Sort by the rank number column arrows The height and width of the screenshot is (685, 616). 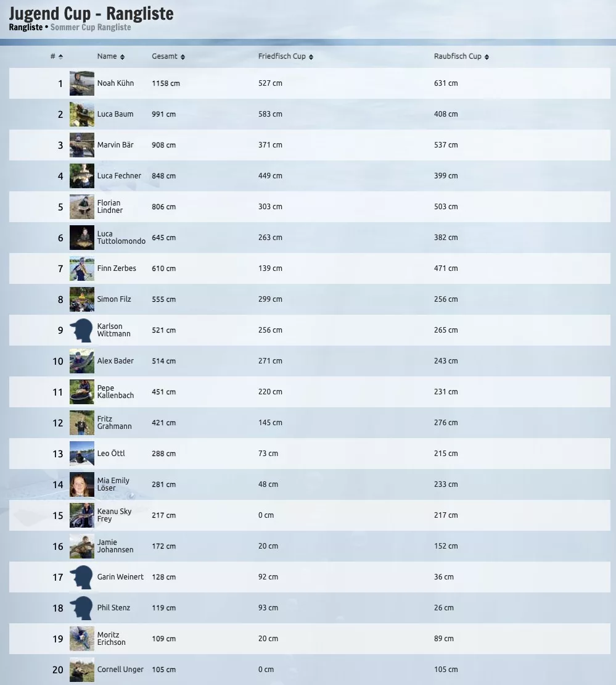60,57
